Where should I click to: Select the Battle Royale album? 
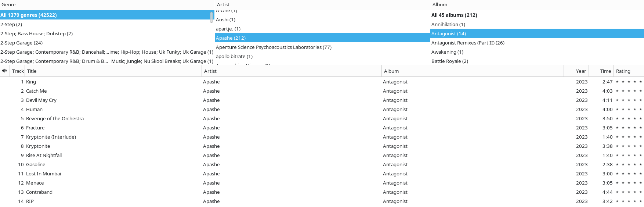pyautogui.click(x=449, y=61)
